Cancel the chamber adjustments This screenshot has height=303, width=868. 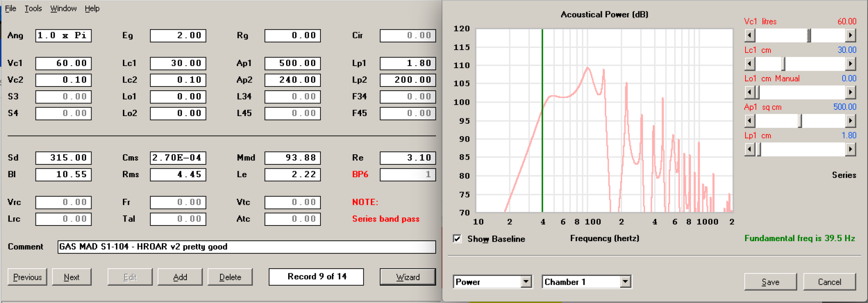click(829, 282)
